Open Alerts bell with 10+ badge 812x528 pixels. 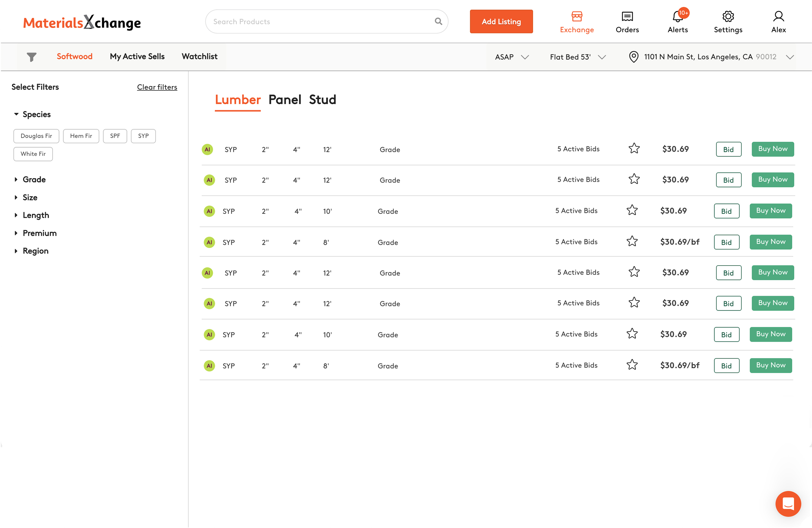tap(678, 16)
